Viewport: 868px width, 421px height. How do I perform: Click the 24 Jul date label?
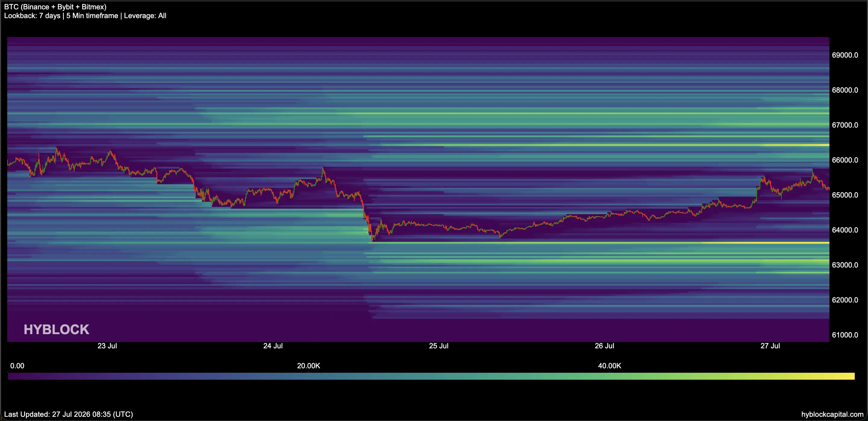[273, 346]
